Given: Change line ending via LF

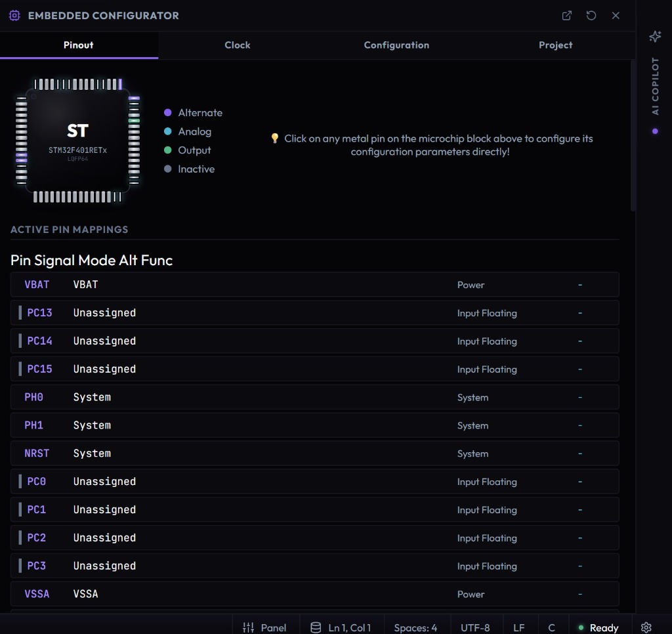Looking at the screenshot, I should point(518,628).
